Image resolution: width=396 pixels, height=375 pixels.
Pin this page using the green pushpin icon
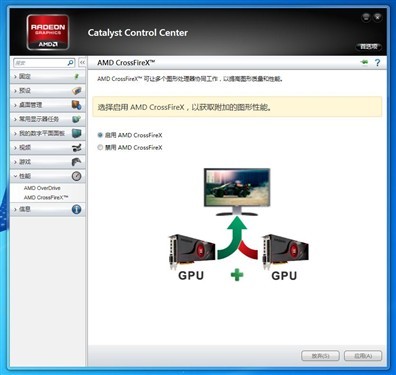coord(364,62)
